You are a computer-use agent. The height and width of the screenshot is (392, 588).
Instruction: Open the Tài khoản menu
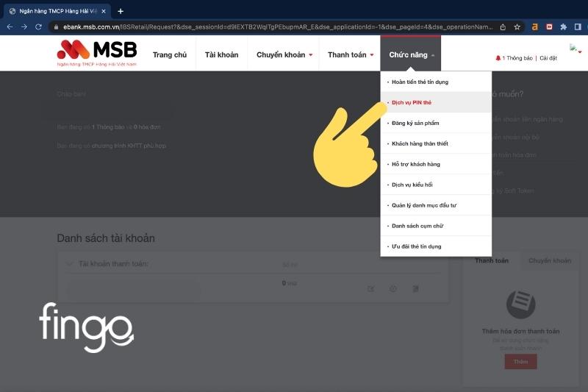pyautogui.click(x=221, y=54)
